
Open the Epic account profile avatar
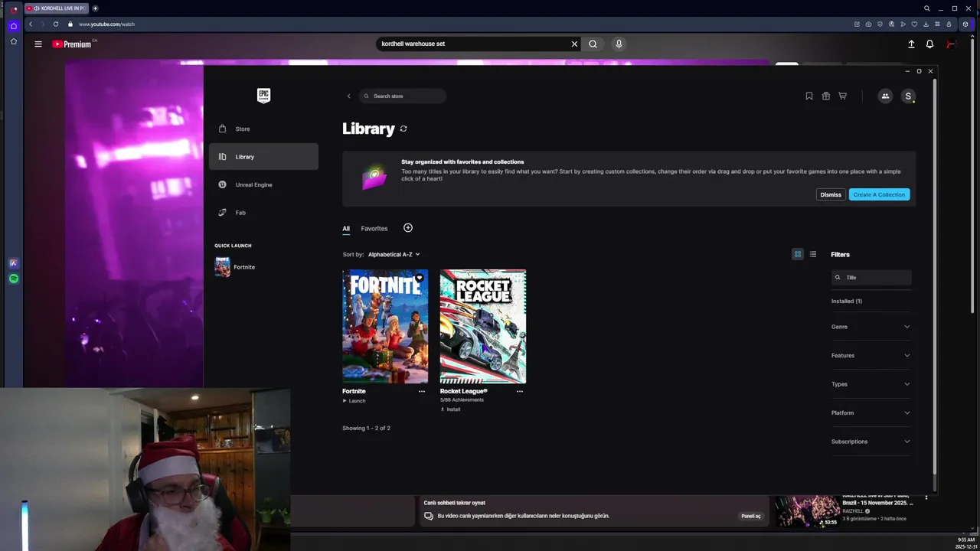(908, 96)
